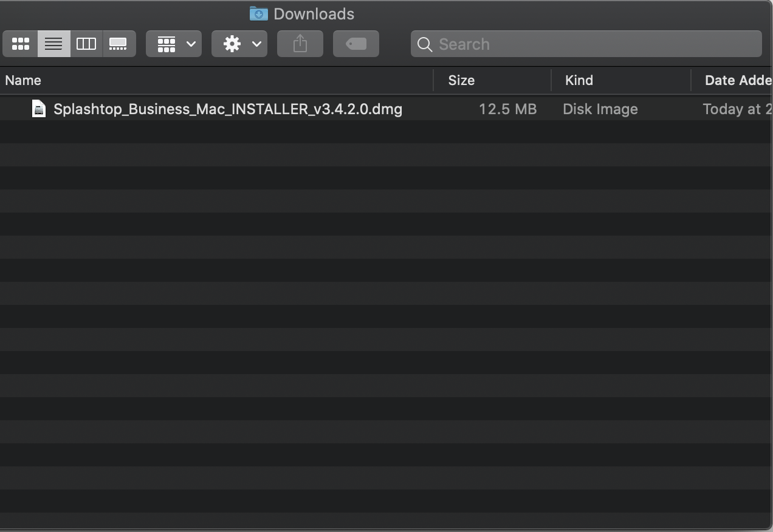This screenshot has width=773, height=532.
Task: Click the Edit Tags button
Action: coord(356,44)
